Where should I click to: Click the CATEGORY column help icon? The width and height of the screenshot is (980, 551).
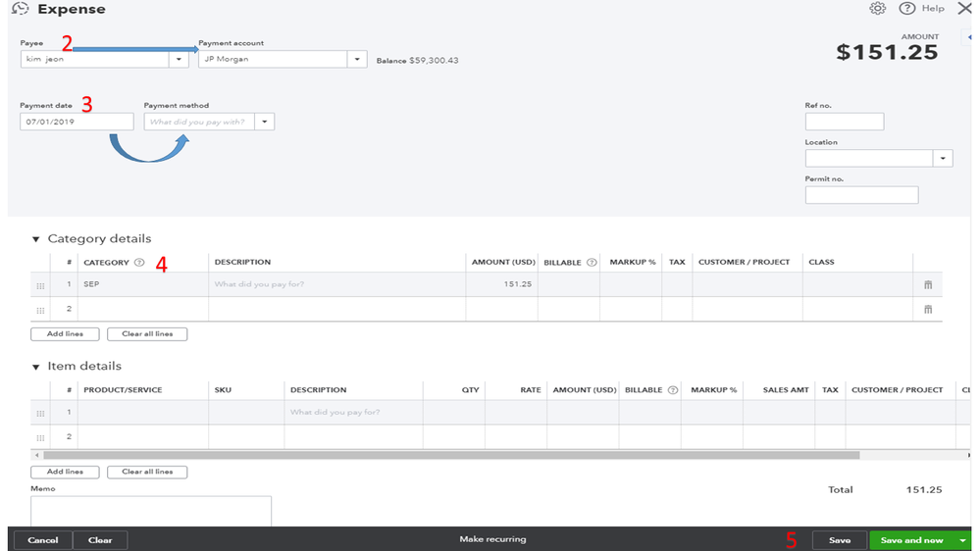point(139,263)
